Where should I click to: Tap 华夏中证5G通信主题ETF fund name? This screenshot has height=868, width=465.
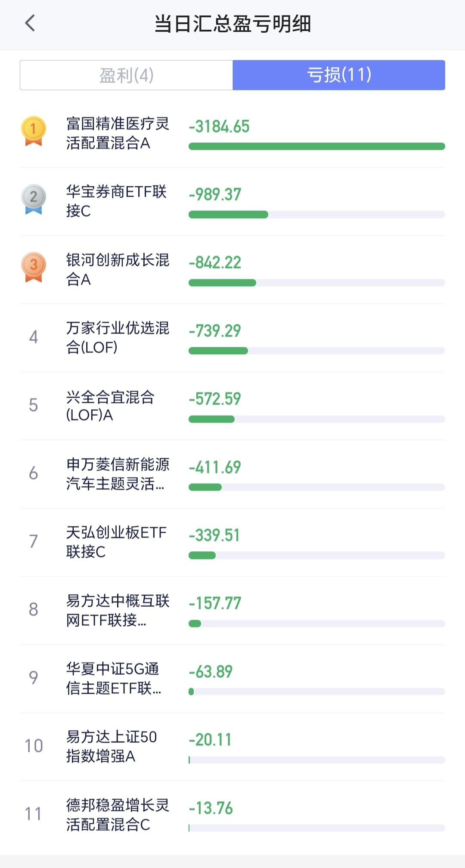(114, 678)
